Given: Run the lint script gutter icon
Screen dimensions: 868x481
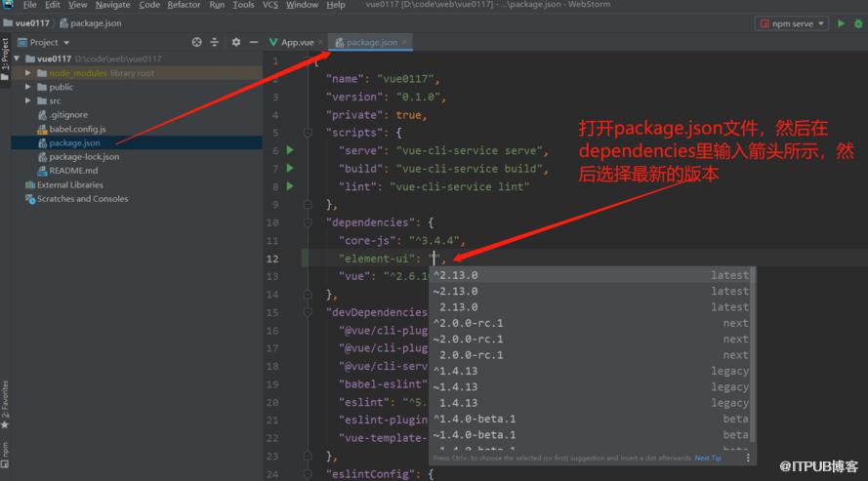Looking at the screenshot, I should tap(290, 186).
